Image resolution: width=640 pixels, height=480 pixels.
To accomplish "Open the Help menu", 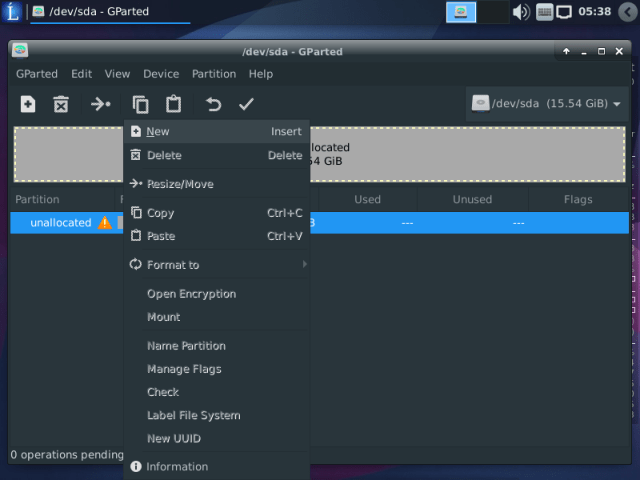I will [261, 74].
